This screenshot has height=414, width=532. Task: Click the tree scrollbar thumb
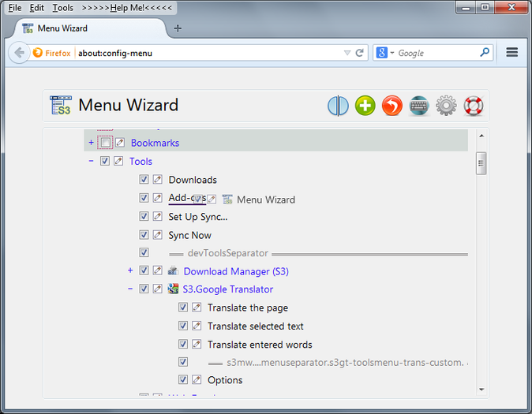tap(481, 163)
